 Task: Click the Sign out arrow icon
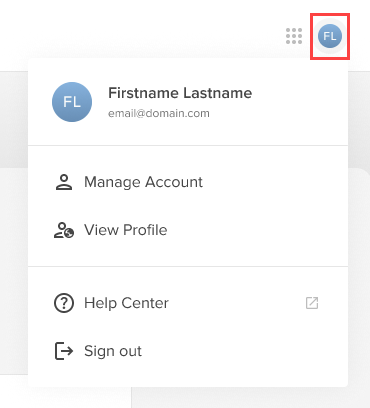64,351
